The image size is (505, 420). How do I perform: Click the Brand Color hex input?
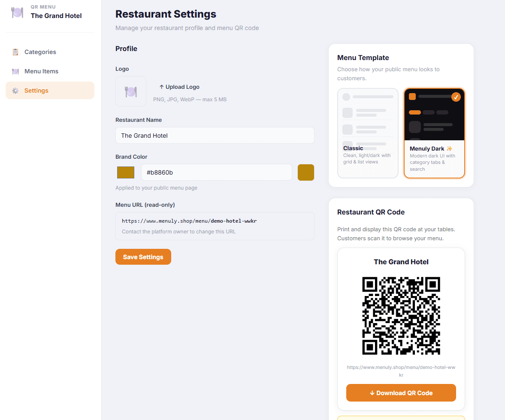(217, 172)
